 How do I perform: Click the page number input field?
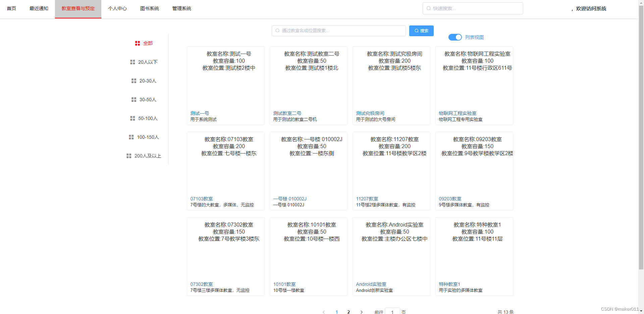coord(392,312)
